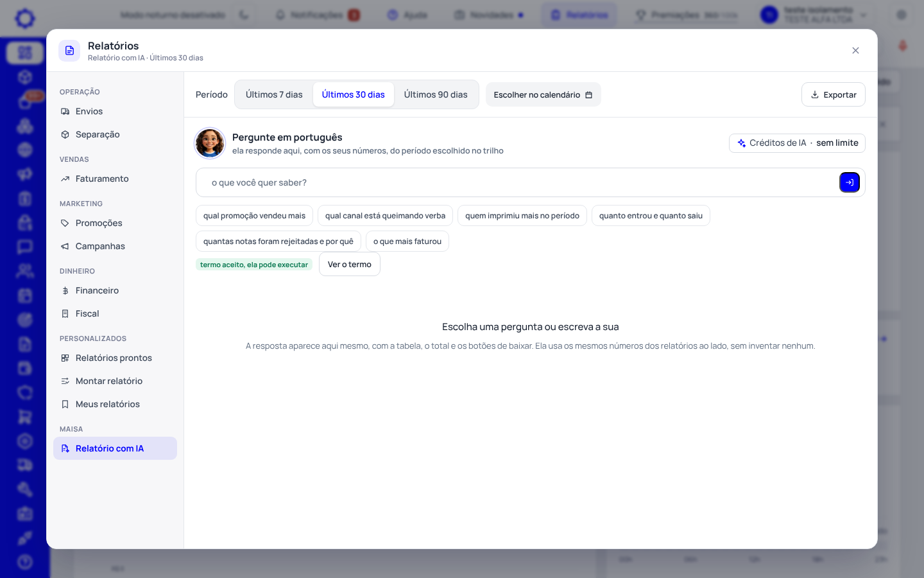Open Montar relatório via its list-edit icon

click(65, 381)
